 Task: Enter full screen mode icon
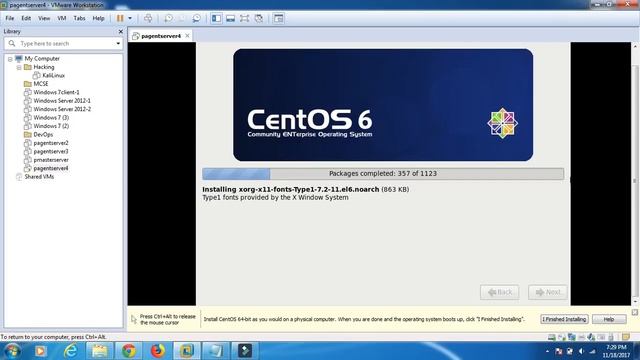(x=244, y=18)
